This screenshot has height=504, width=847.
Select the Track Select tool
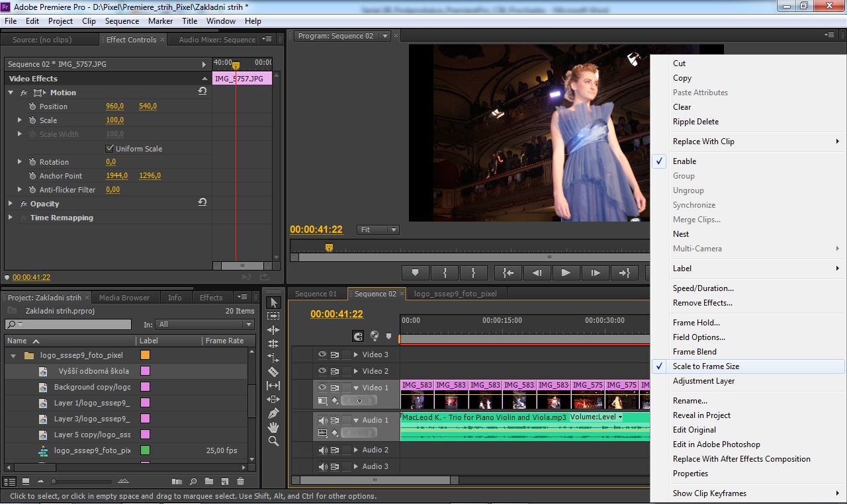[x=273, y=316]
